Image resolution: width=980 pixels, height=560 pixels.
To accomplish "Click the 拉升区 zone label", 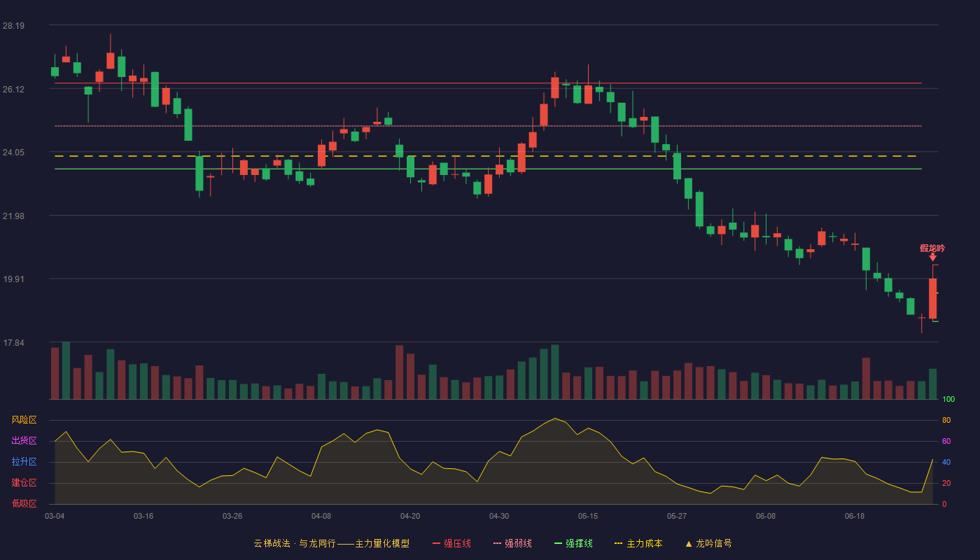I will (x=24, y=462).
